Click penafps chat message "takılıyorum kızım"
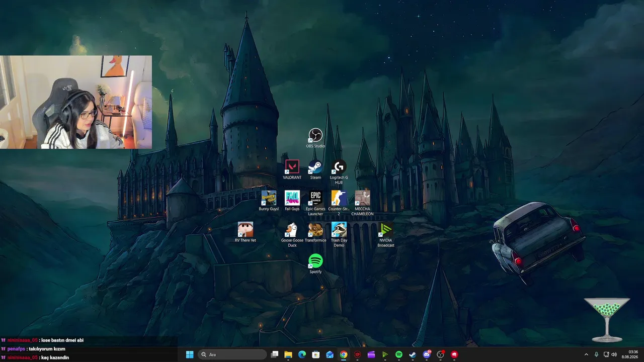The width and height of the screenshot is (644, 362). (x=47, y=349)
